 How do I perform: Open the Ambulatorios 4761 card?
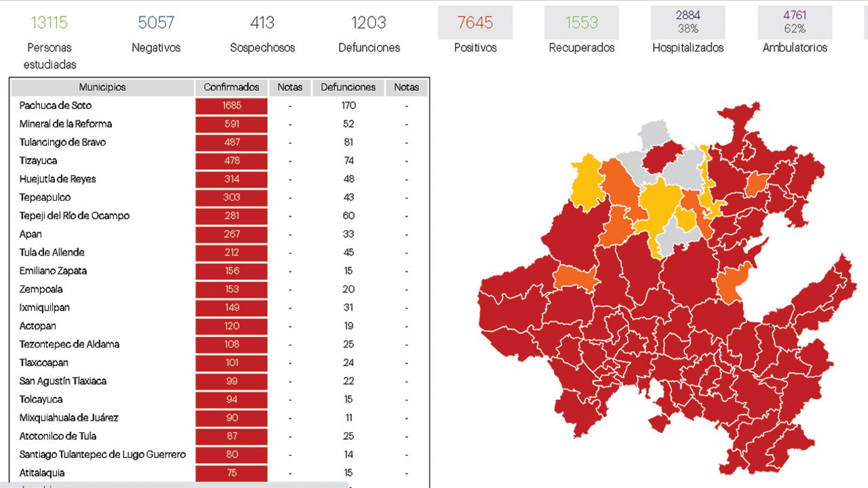click(795, 23)
